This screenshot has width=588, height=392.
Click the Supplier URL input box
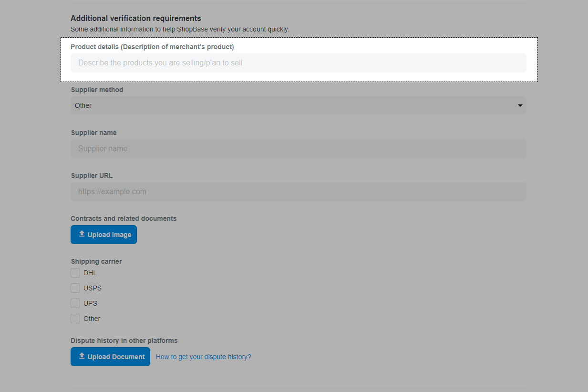298,192
